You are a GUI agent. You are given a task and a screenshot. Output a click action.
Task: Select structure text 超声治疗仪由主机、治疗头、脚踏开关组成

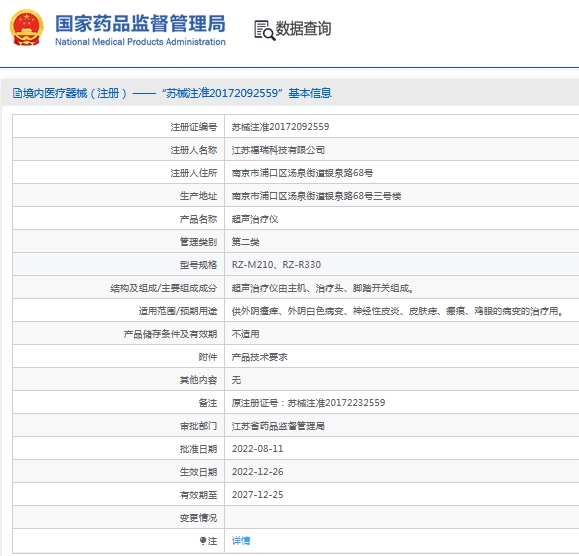[322, 288]
